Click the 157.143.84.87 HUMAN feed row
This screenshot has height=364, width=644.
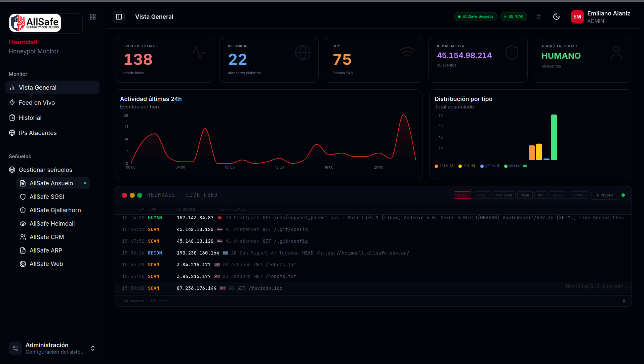coord(373,218)
